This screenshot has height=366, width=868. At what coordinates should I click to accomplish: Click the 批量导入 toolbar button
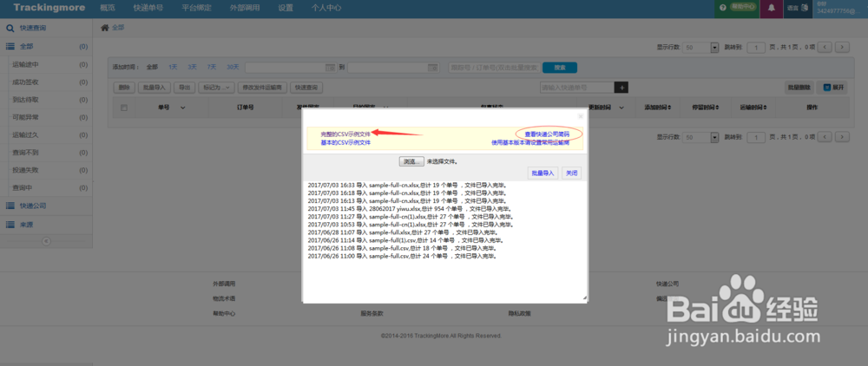(154, 88)
